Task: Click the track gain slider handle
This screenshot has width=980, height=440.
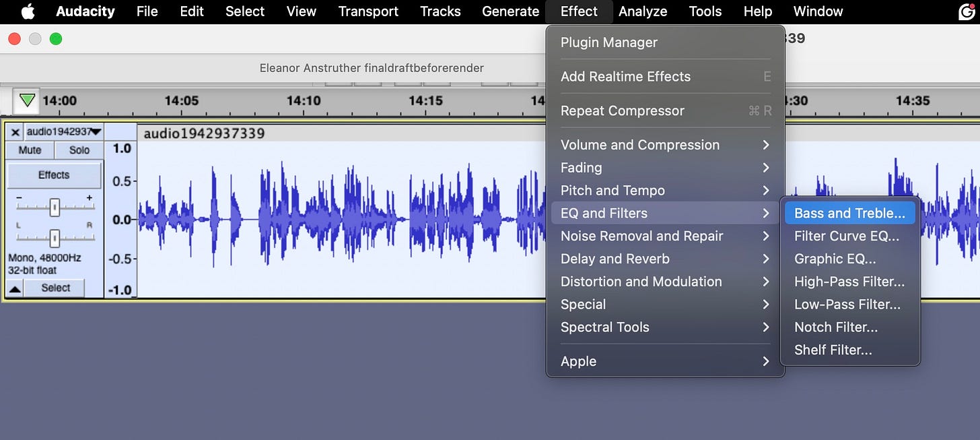Action: pos(55,209)
